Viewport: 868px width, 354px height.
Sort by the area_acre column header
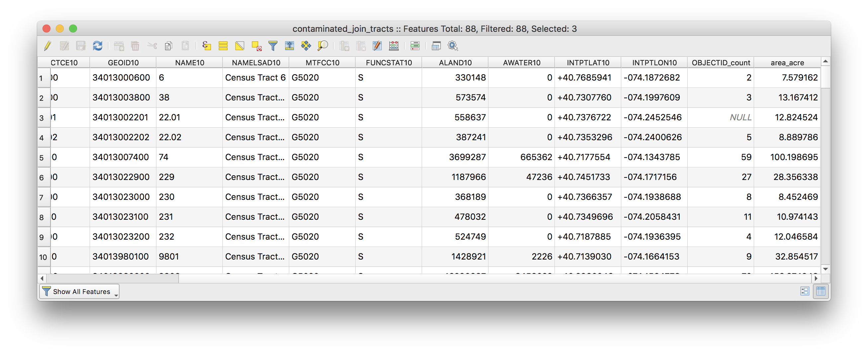pyautogui.click(x=787, y=63)
